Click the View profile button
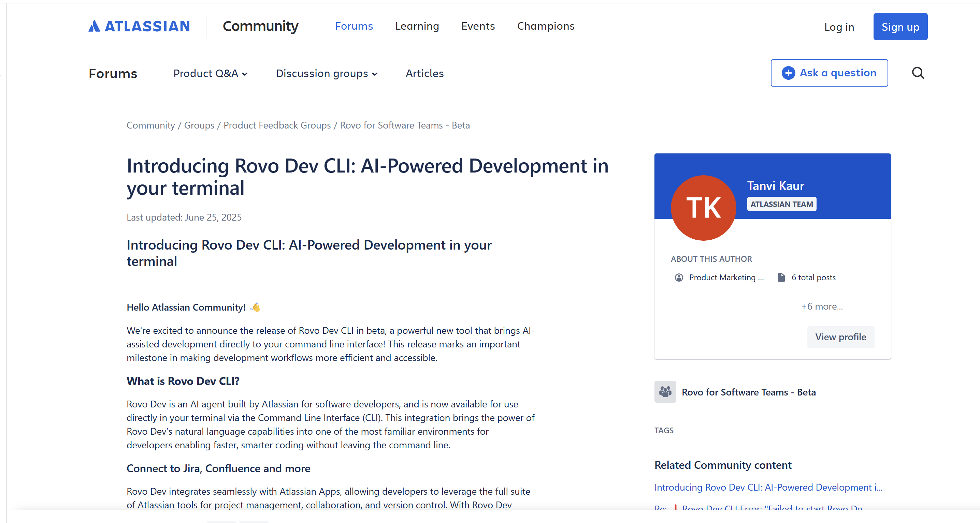The image size is (980, 523). click(840, 337)
